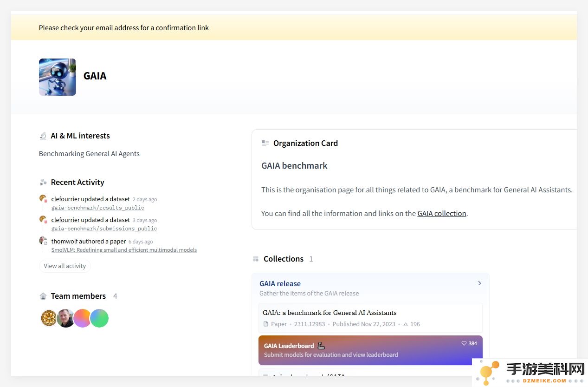Viewport: 588px width, 387px height.
Task: Click the View all activity button
Action: pyautogui.click(x=65, y=266)
